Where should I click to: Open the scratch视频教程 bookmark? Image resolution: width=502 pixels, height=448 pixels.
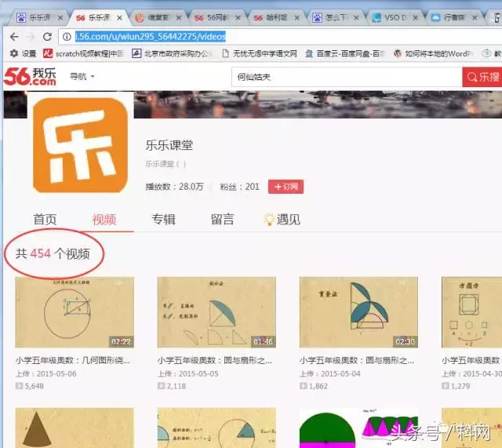84,53
